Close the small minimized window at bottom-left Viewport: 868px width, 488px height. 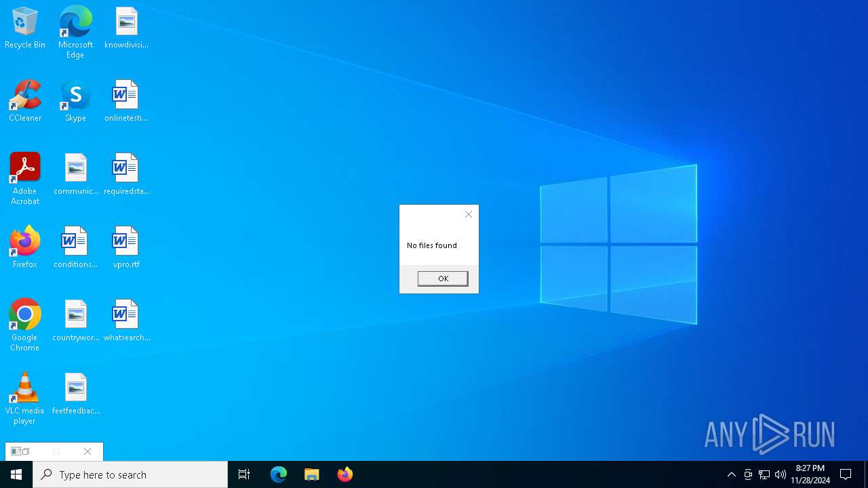pos(87,451)
